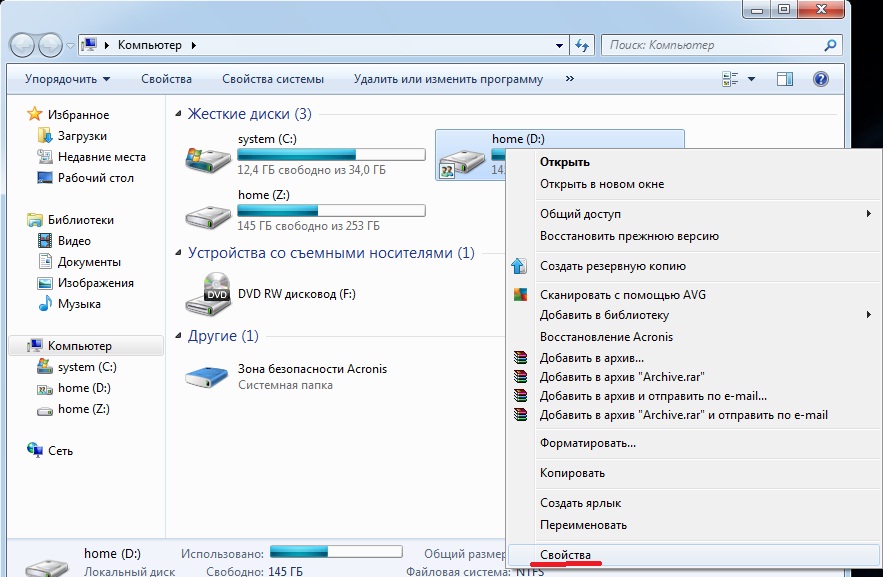Open Help with blue question icon

pyautogui.click(x=820, y=79)
